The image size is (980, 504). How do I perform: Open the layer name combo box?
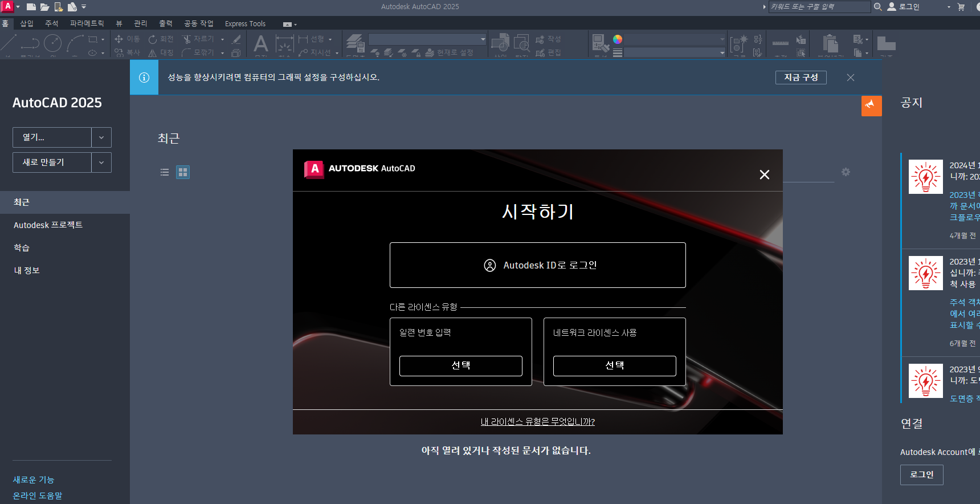(x=427, y=39)
